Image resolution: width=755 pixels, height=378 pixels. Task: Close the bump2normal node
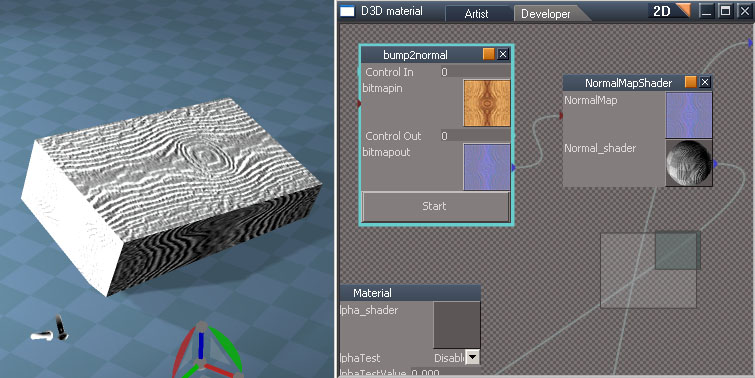[503, 54]
